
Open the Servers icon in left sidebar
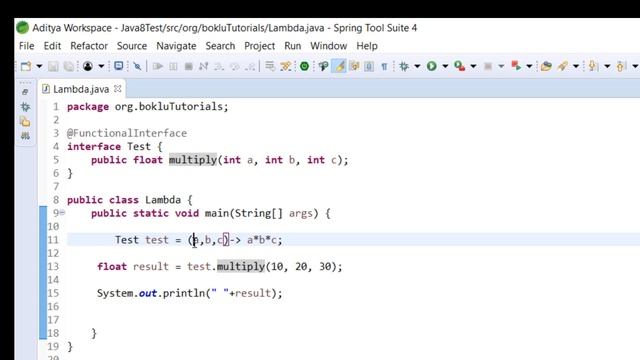click(25, 136)
